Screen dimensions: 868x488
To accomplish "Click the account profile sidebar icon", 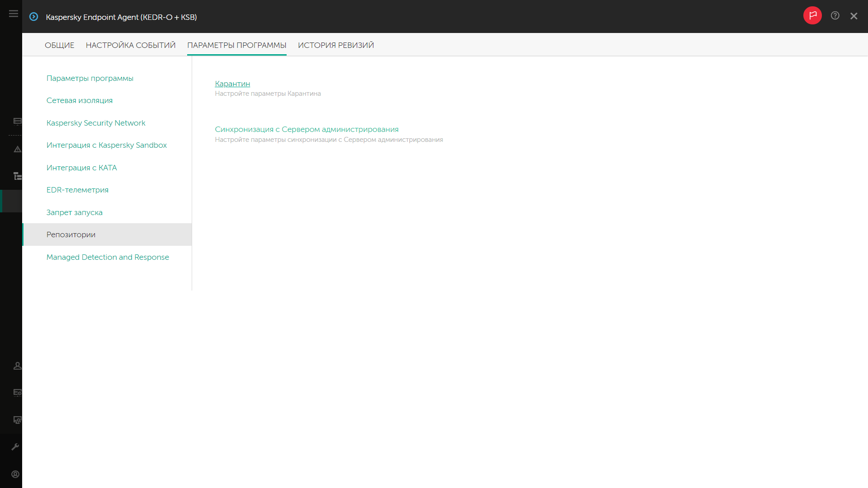I will pyautogui.click(x=15, y=474).
